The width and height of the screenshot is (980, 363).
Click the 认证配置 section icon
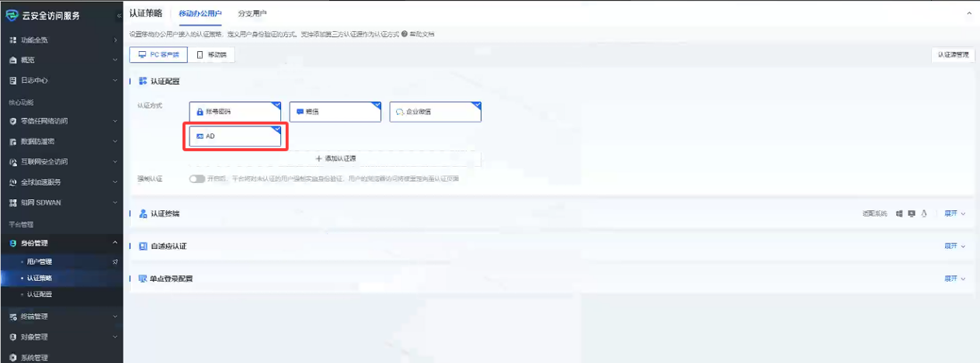[x=143, y=81]
